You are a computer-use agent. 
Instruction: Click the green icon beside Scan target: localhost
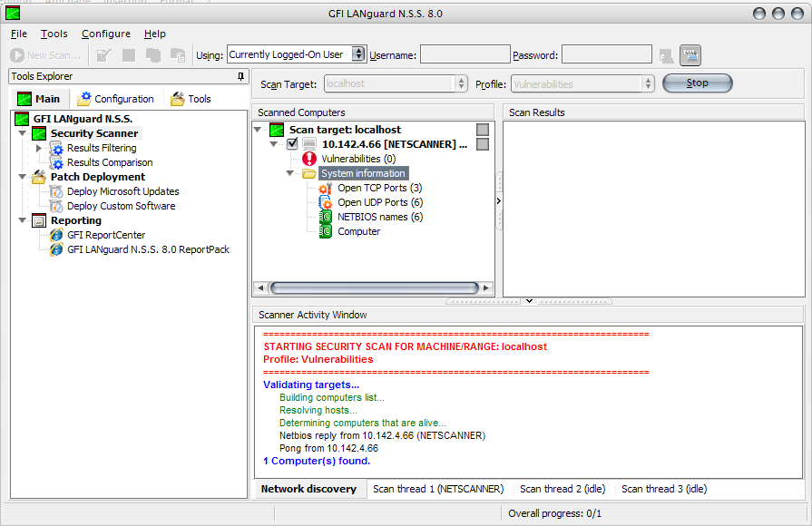277,130
